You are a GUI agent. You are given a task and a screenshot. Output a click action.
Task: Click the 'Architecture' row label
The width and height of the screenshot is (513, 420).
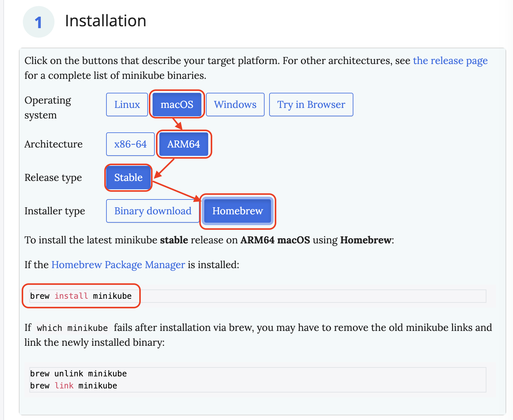[x=54, y=144]
